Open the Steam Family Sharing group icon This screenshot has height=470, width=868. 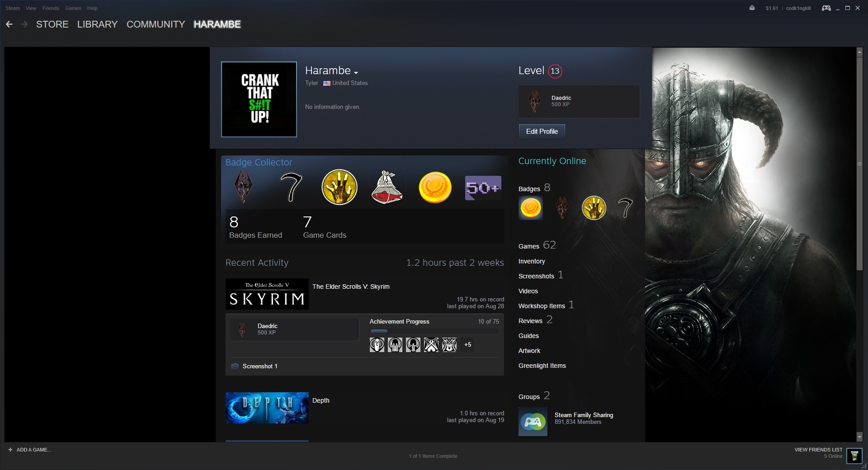(533, 422)
